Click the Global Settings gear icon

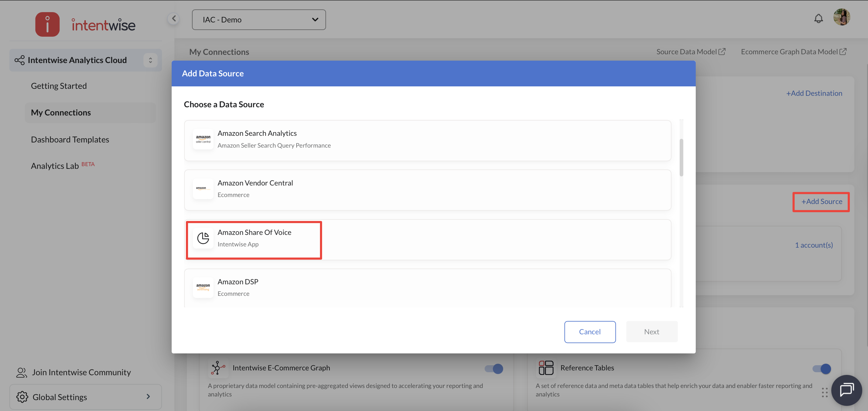22,397
